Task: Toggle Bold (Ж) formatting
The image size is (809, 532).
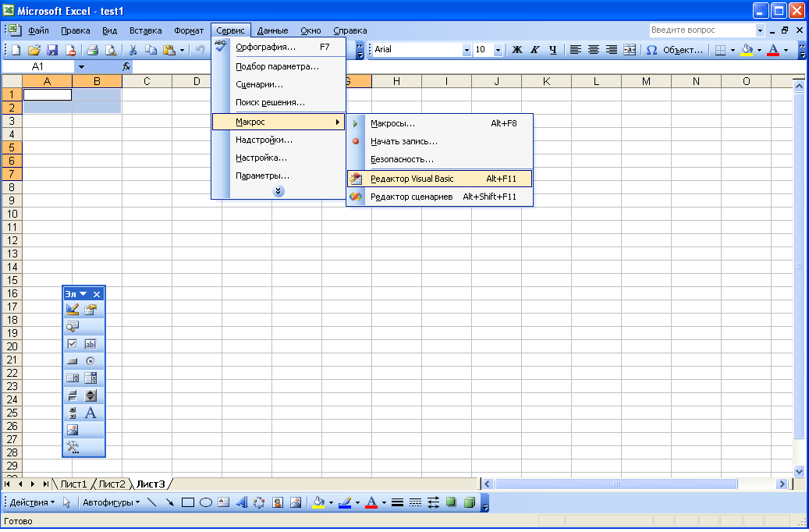Action: [517, 50]
